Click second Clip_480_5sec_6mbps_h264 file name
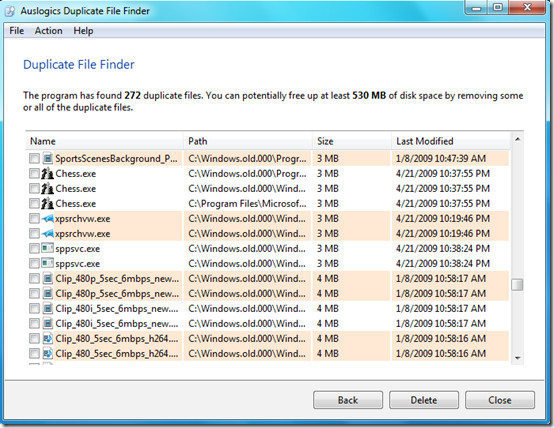The height and width of the screenshot is (428, 554). [x=117, y=353]
